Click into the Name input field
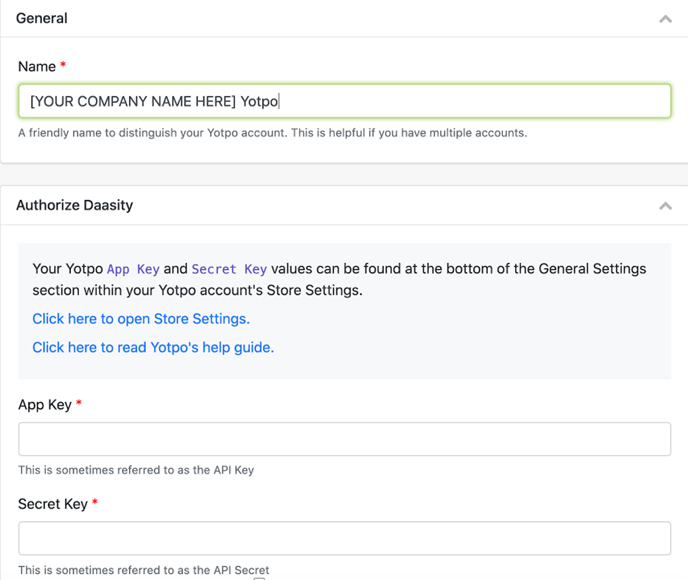 click(344, 101)
